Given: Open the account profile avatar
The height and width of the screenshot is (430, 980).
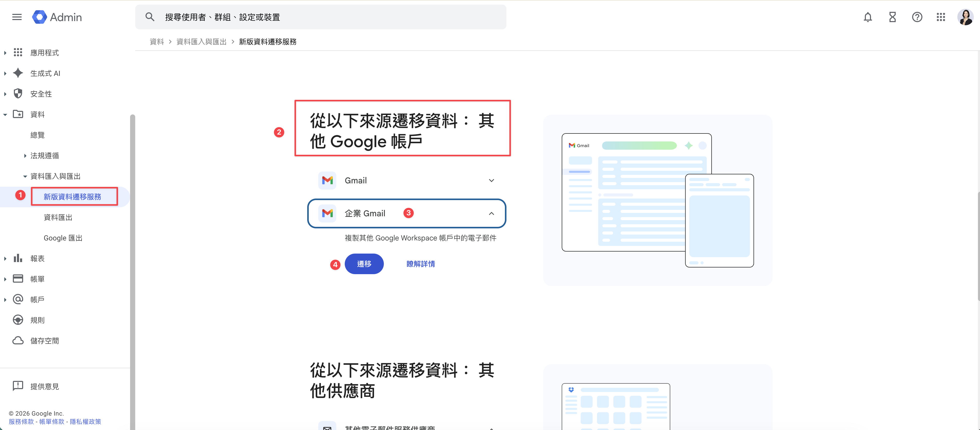Looking at the screenshot, I should tap(965, 17).
